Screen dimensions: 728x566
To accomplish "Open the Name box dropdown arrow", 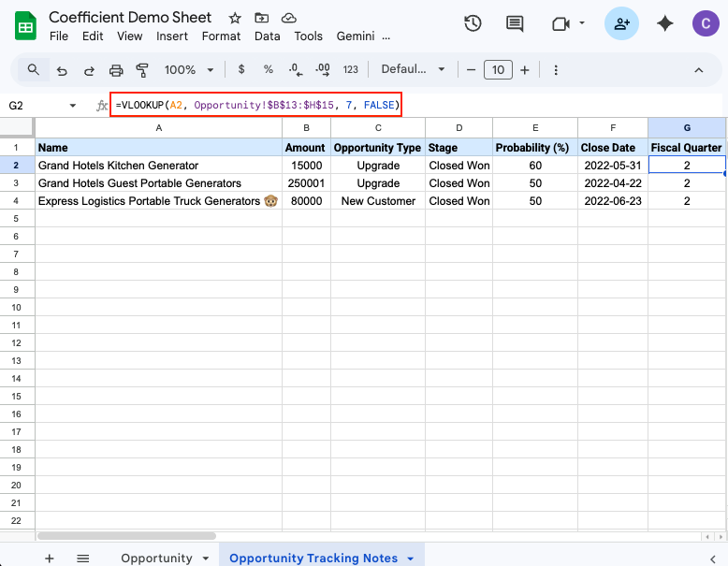I will 72,106.
